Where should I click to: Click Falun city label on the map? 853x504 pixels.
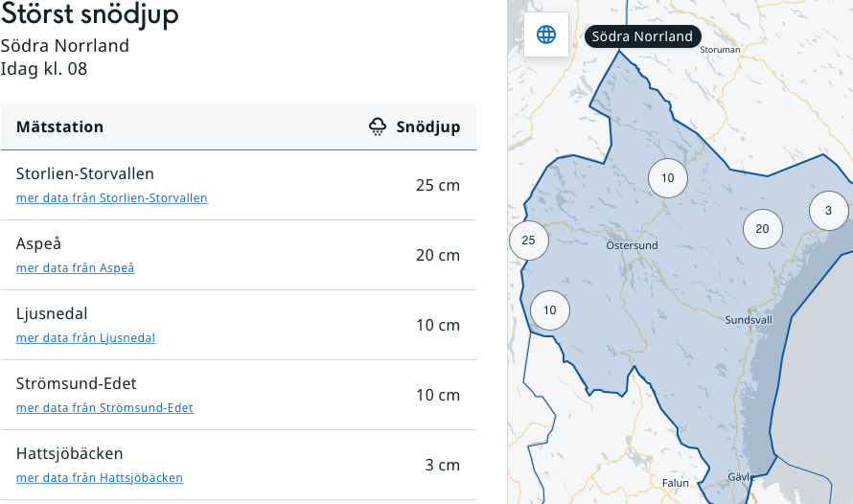click(x=675, y=483)
